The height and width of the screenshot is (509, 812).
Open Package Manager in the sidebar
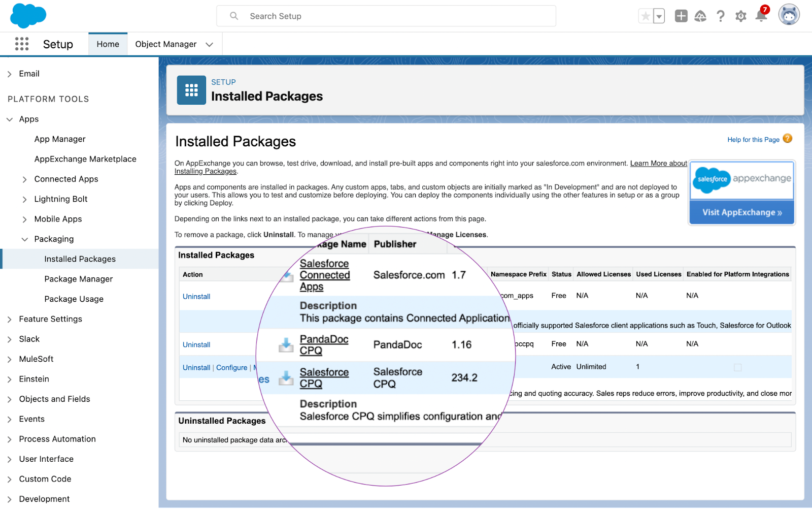click(x=79, y=279)
